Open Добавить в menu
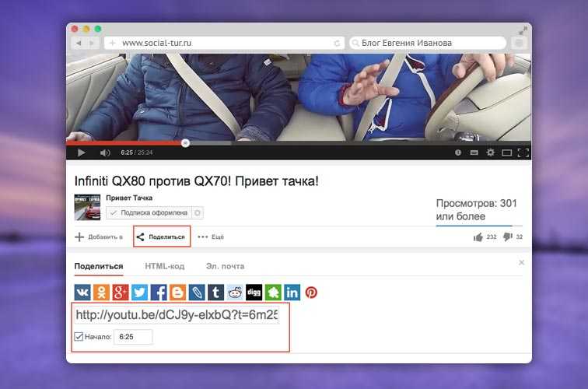The image size is (588, 389). [99, 237]
